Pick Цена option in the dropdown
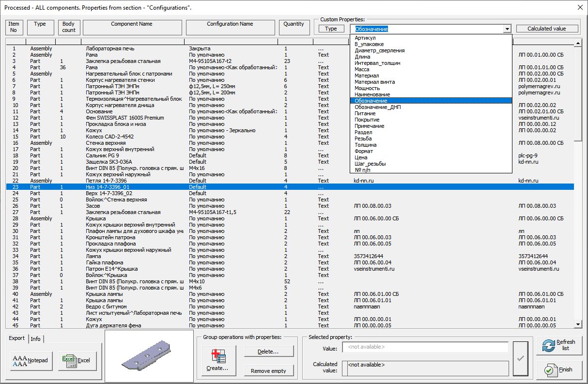This screenshot has height=384, width=588. pyautogui.click(x=361, y=157)
